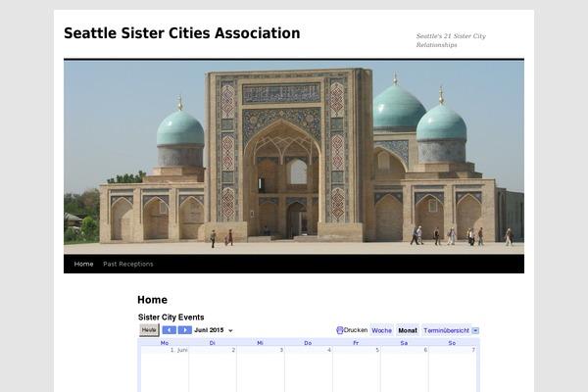This screenshot has height=392, width=588.
Task: Go to next month with right arrow
Action: (x=185, y=330)
